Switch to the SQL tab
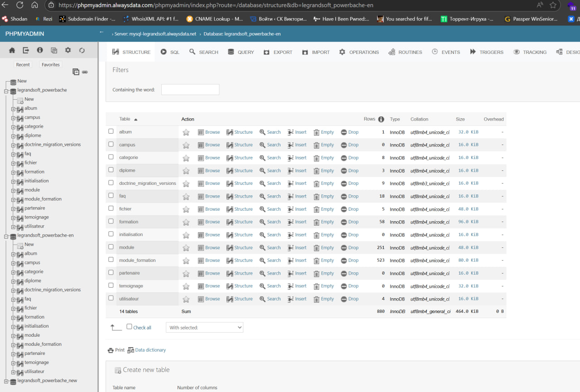Image resolution: width=580 pixels, height=392 pixels. [170, 52]
